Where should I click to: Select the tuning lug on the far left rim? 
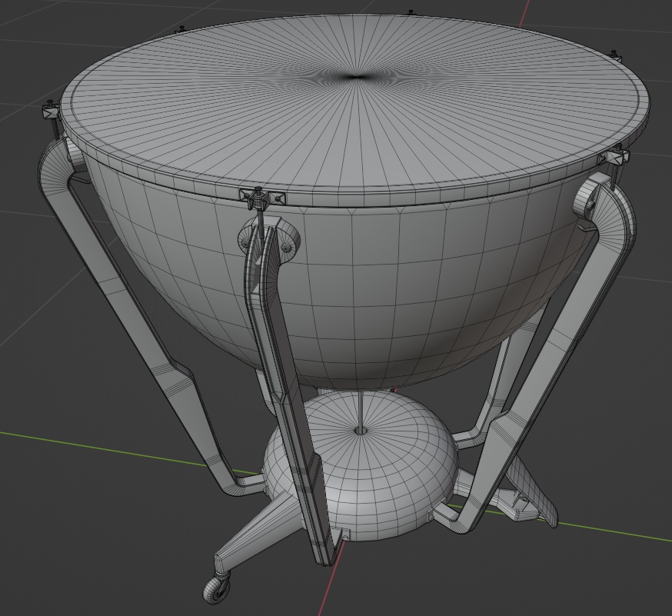tap(51, 112)
